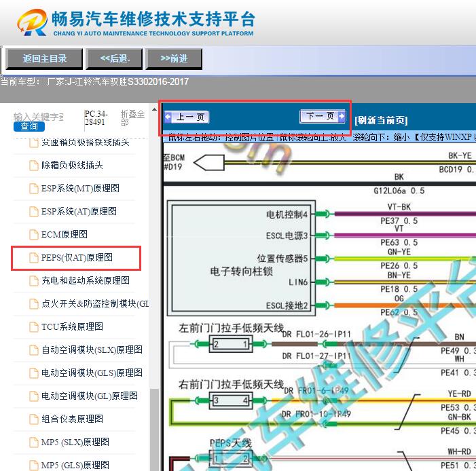Open TCU系统原理图 item
Viewport: 476px width, 471px height.
coord(72,326)
